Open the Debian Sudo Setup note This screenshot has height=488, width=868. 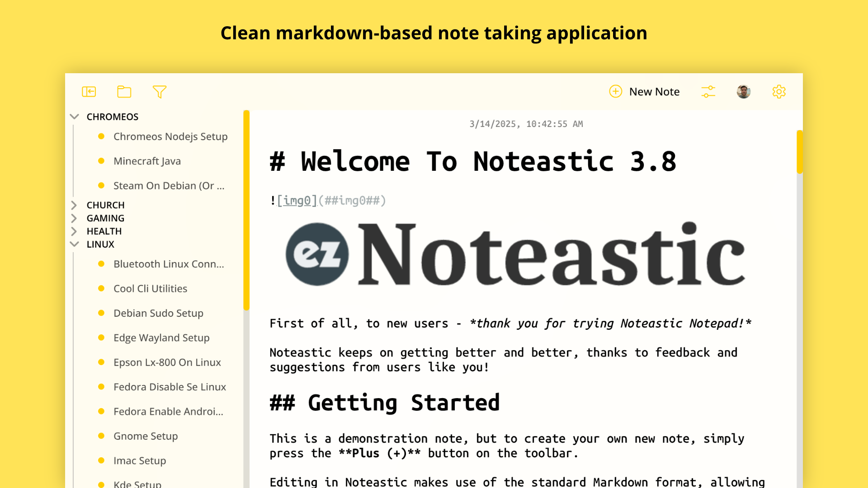tap(158, 313)
